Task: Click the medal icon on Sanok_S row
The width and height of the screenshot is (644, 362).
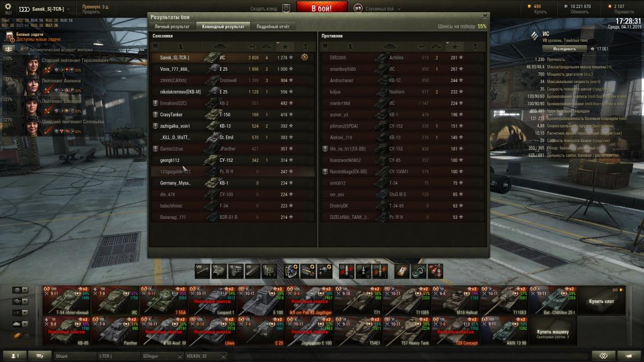Action: 305,57
